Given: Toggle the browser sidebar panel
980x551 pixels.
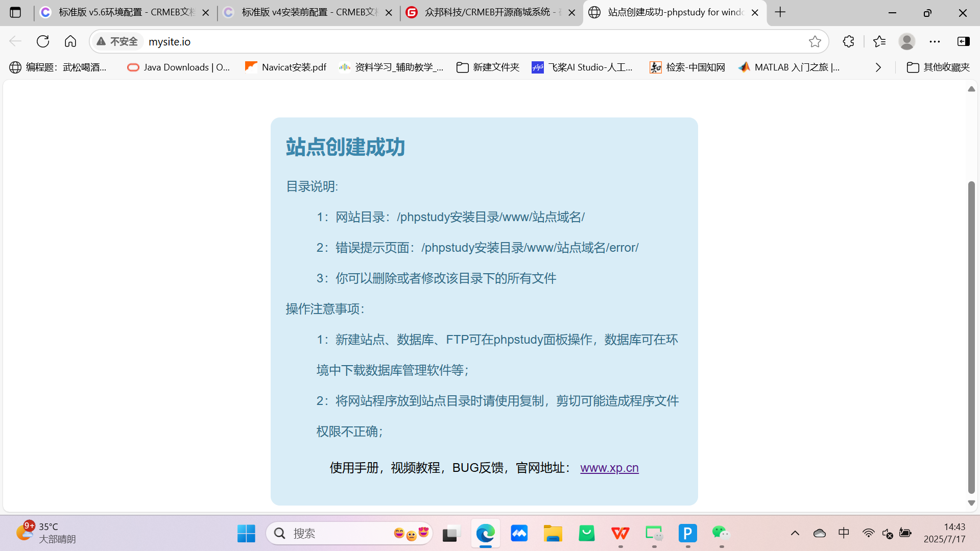Looking at the screenshot, I should coord(963,41).
